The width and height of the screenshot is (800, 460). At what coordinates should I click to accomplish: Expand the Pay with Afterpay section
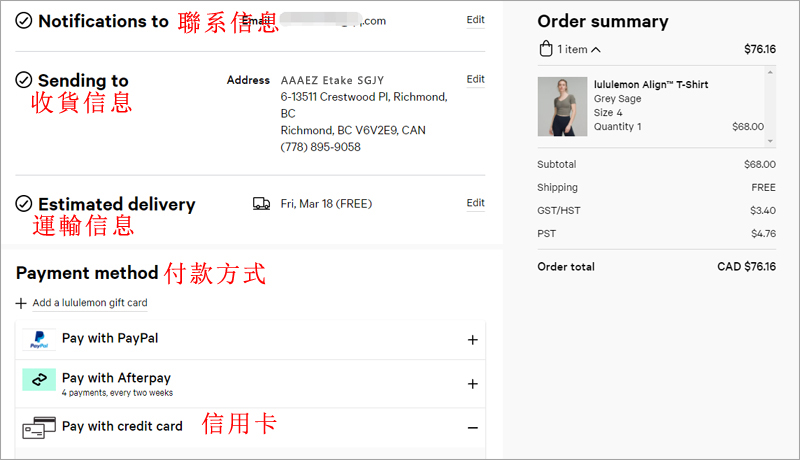pos(472,384)
